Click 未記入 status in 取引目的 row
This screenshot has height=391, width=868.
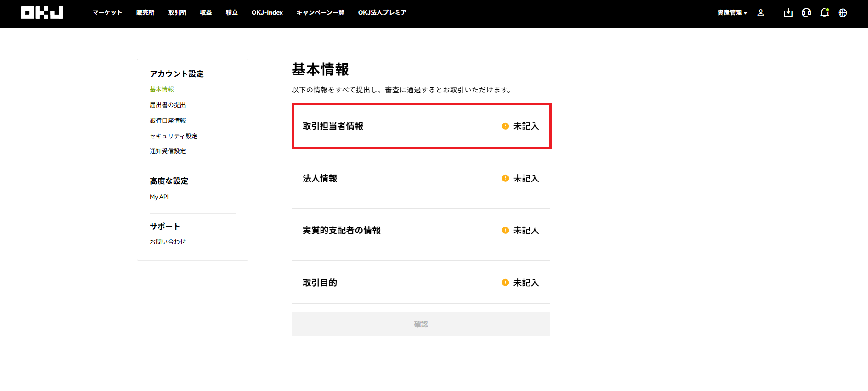click(x=526, y=283)
